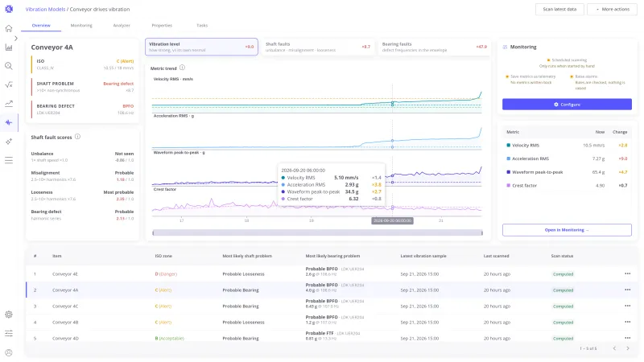The height and width of the screenshot is (362, 644).
Task: Open the hamburger list icon in the sidebar
Action: [x=9, y=160]
